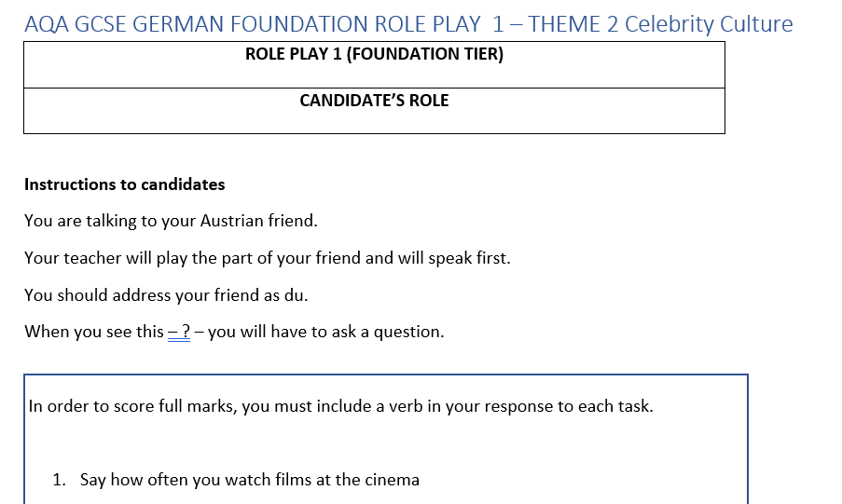Click THEME 2 in the blue heading
The width and height of the screenshot is (842, 504).
pyautogui.click(x=573, y=24)
